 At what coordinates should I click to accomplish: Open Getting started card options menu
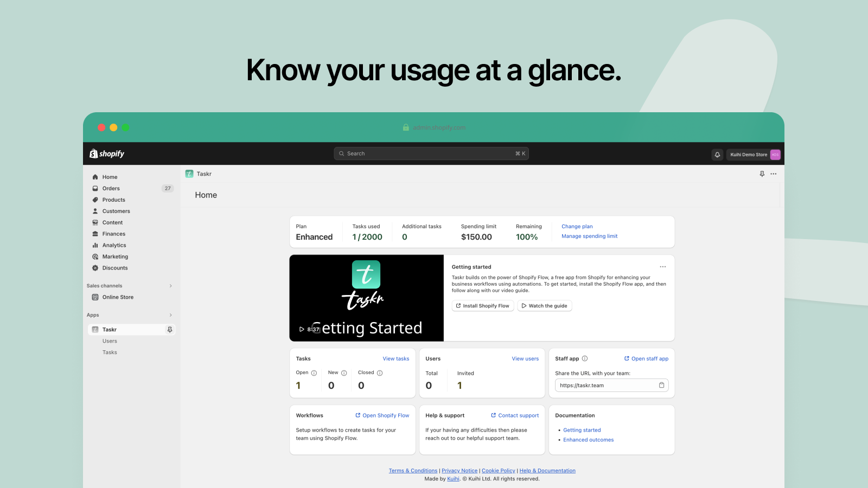point(663,267)
